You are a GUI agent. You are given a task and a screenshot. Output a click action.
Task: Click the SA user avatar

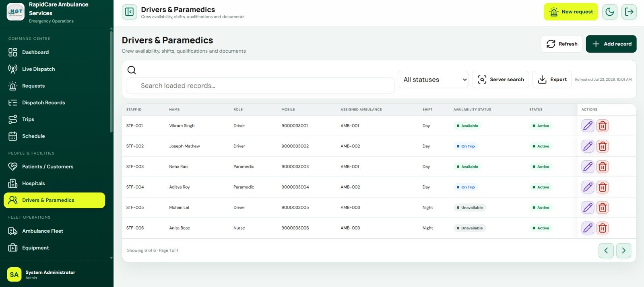click(x=14, y=275)
